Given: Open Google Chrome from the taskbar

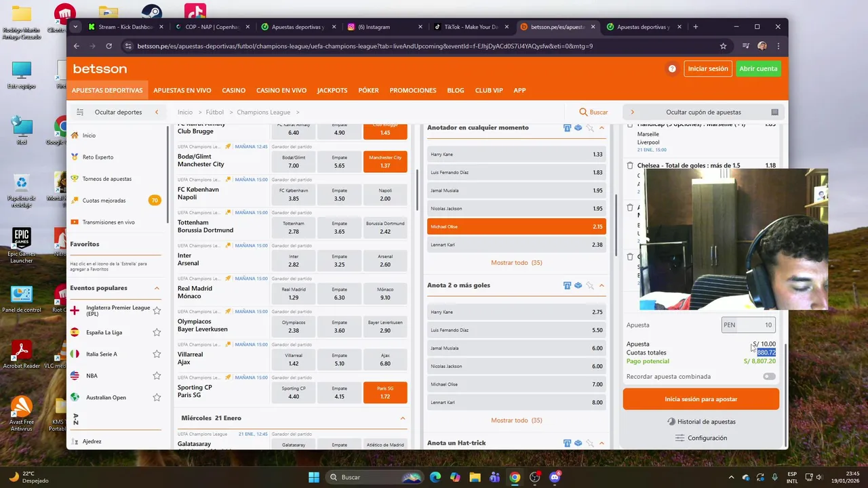Looking at the screenshot, I should pyautogui.click(x=515, y=477).
